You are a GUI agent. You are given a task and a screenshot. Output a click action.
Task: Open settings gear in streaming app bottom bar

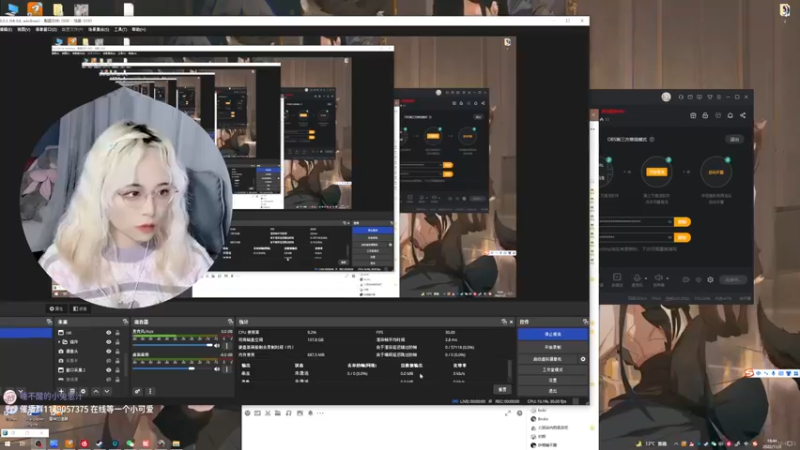point(710,280)
